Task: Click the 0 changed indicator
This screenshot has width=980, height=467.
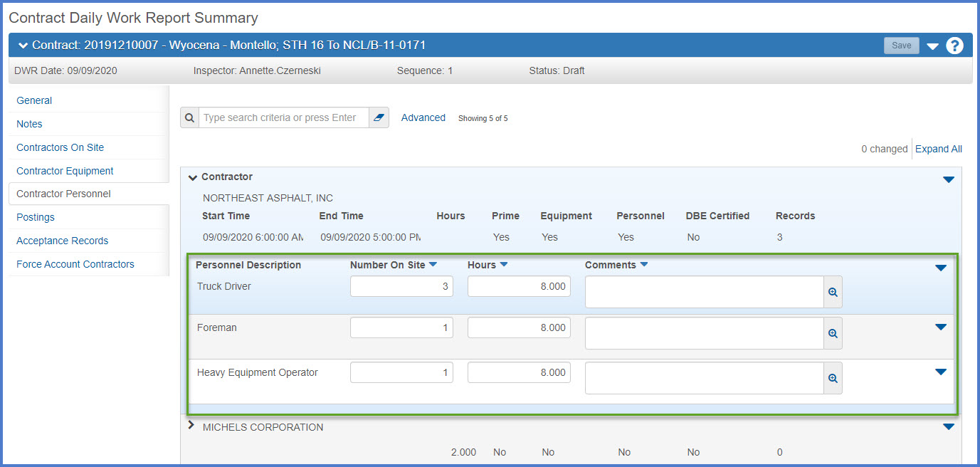Action: (x=885, y=149)
